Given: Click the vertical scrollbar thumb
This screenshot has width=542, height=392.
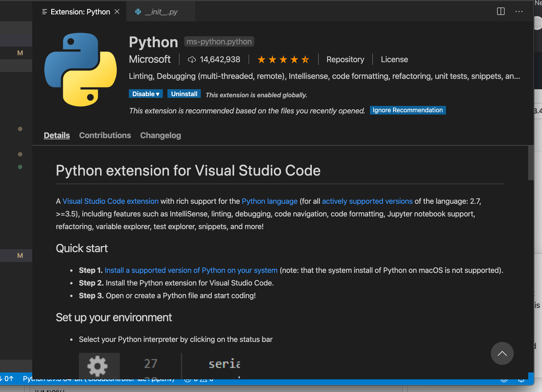Looking at the screenshot, I should point(531,163).
